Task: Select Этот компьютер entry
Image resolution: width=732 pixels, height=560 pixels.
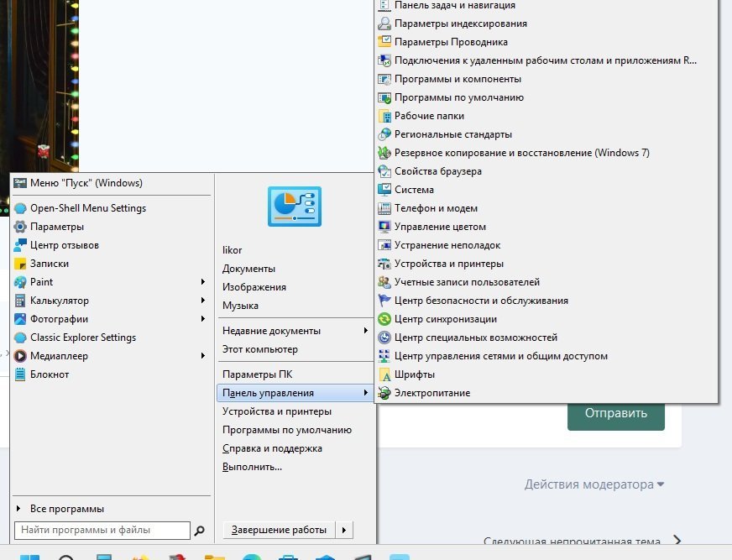Action: 260,349
